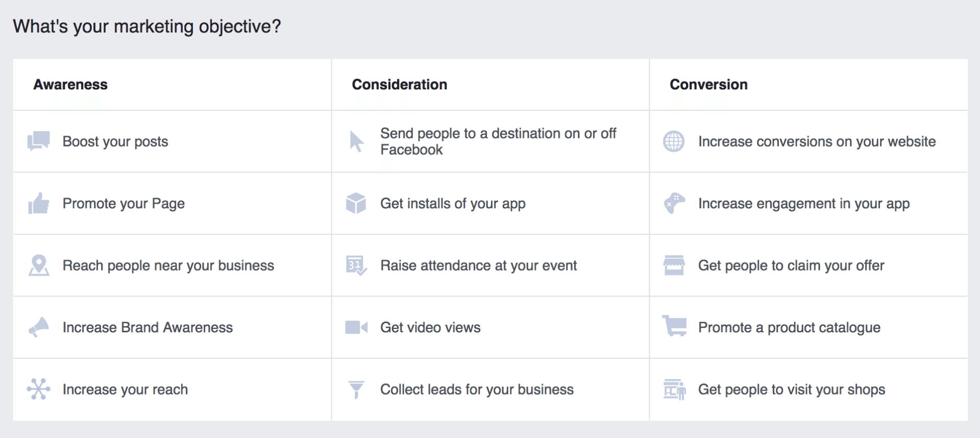The height and width of the screenshot is (438, 980).
Task: Click the speech bubbles icon for Boost your posts
Action: click(39, 141)
